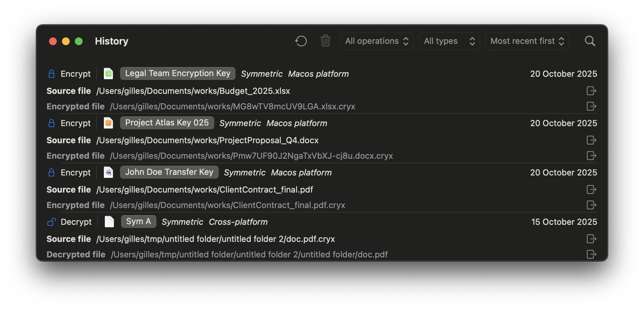This screenshot has height=309, width=644.
Task: Open the All types dropdown
Action: tap(449, 41)
